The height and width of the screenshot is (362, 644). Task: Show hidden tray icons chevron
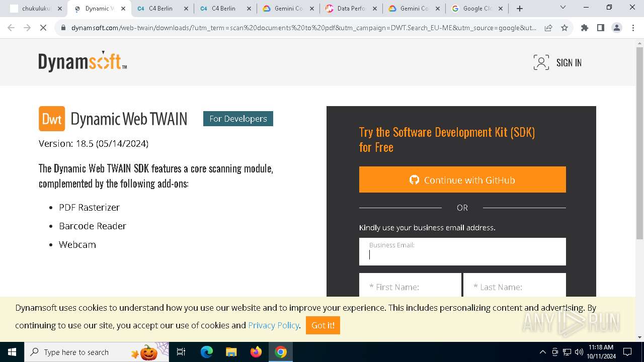coord(542,352)
